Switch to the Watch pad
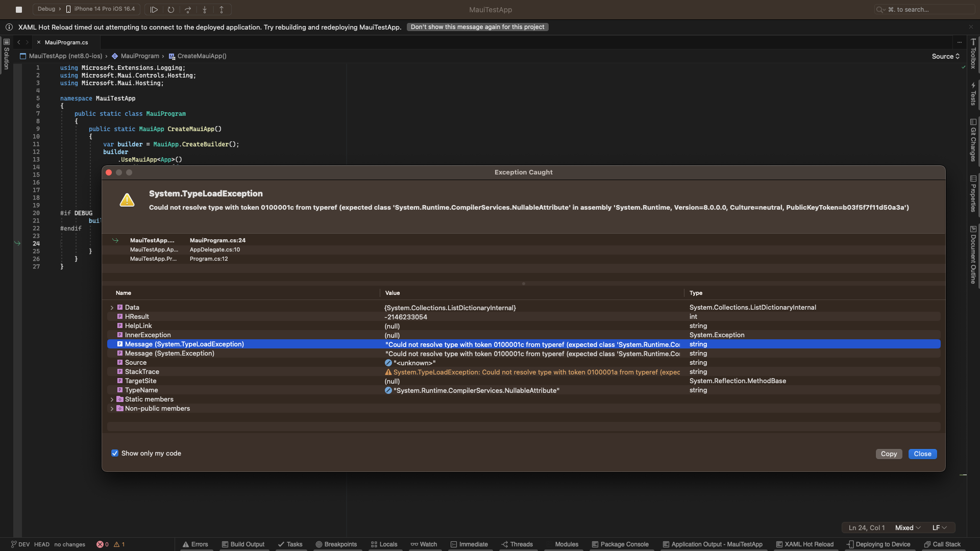The height and width of the screenshot is (551, 980). pyautogui.click(x=424, y=544)
